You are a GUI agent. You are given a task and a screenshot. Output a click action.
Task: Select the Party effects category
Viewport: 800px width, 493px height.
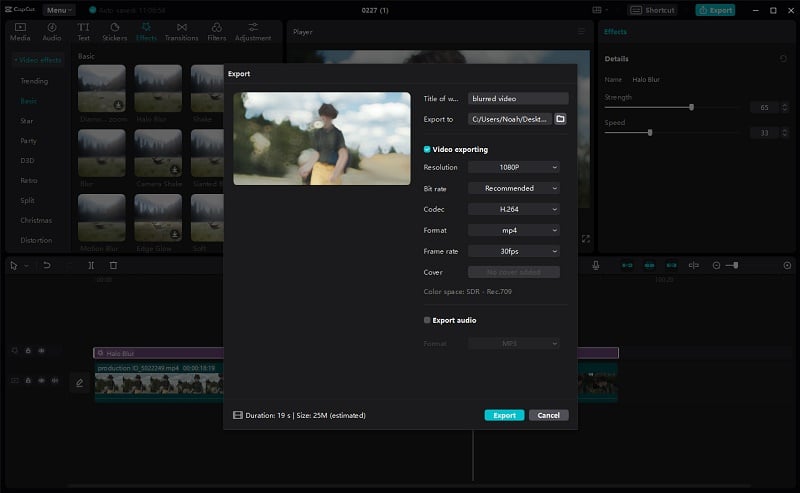(28, 141)
